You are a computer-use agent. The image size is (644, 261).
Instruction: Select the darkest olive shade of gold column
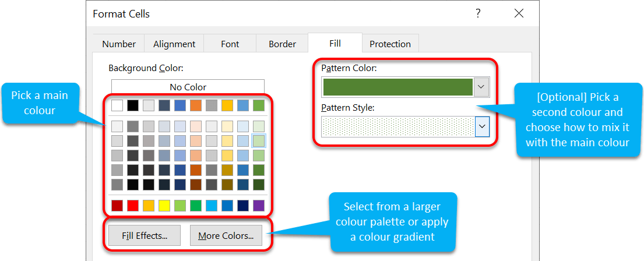coord(227,185)
